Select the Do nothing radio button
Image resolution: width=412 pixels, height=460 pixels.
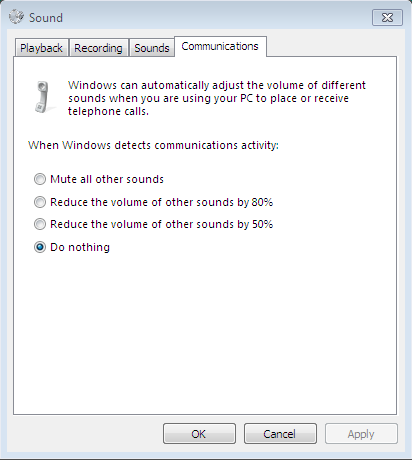coord(40,247)
